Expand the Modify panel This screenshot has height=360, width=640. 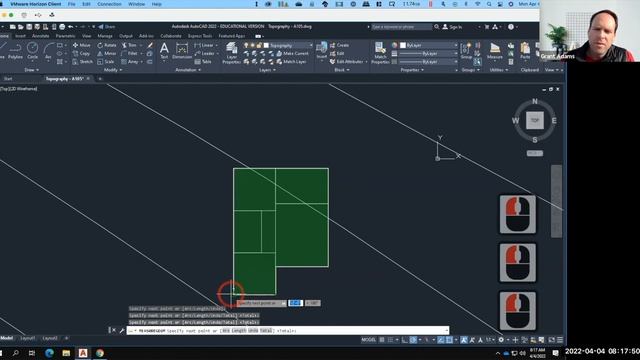(x=113, y=70)
